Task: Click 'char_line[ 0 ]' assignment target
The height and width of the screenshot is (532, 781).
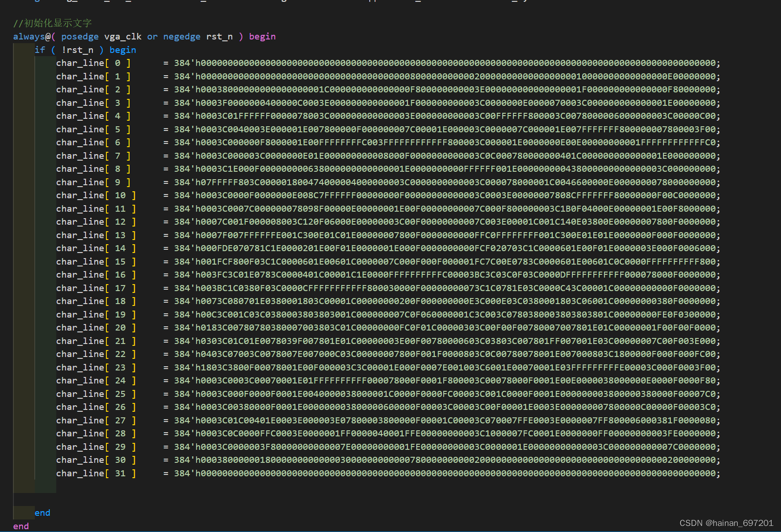Action: coord(93,63)
